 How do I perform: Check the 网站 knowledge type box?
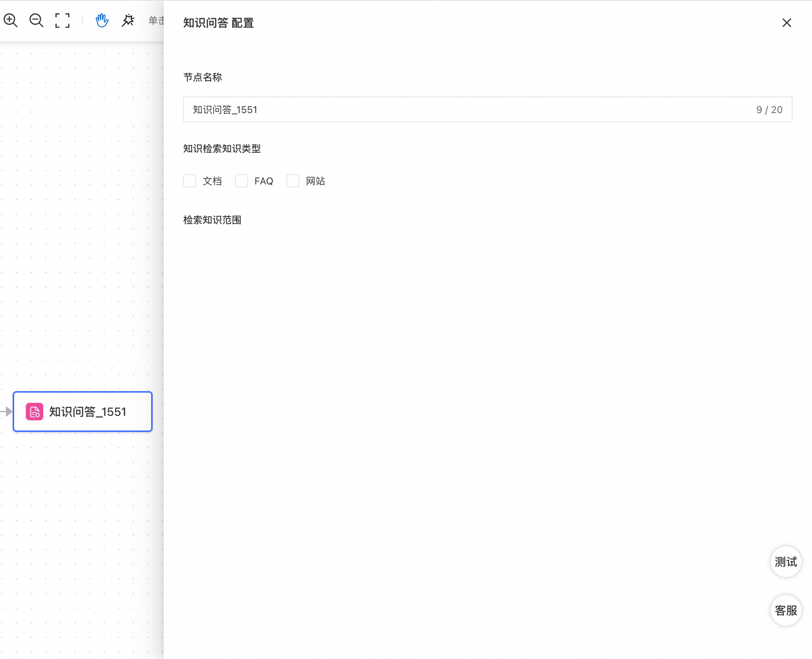tap(293, 181)
